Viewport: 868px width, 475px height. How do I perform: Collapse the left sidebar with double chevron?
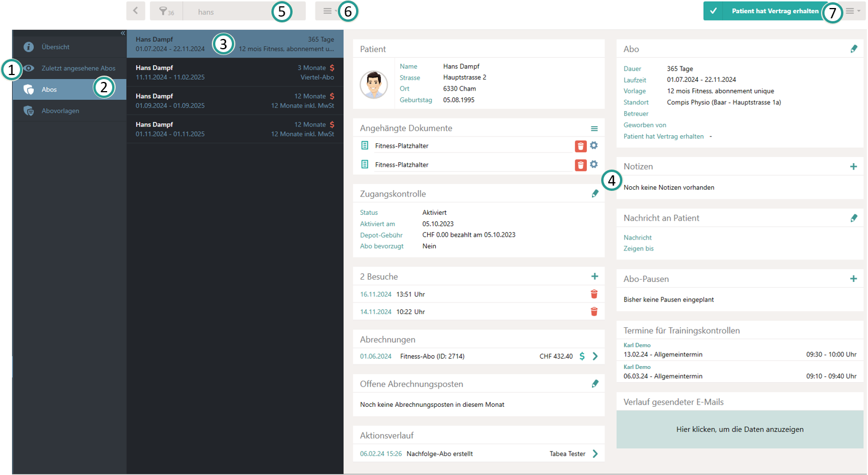123,33
